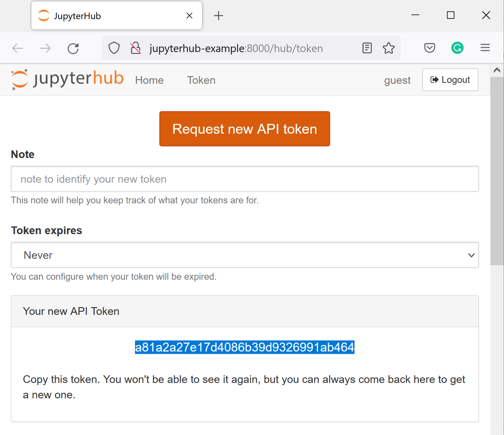
Task: Click the crossed-out padlock connection icon
Action: click(x=136, y=48)
